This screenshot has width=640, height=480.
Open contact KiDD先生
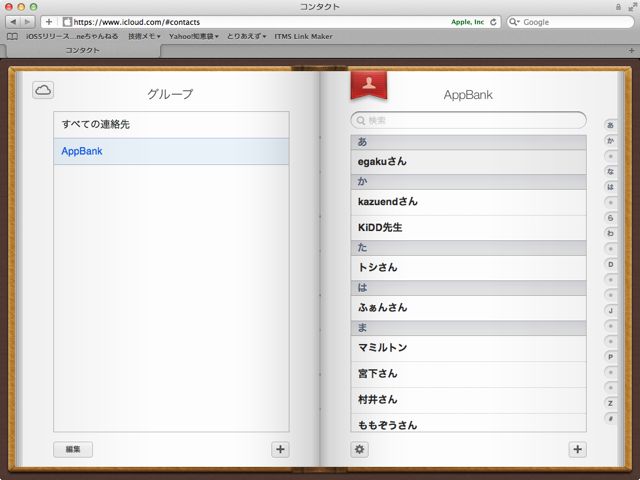[469, 228]
